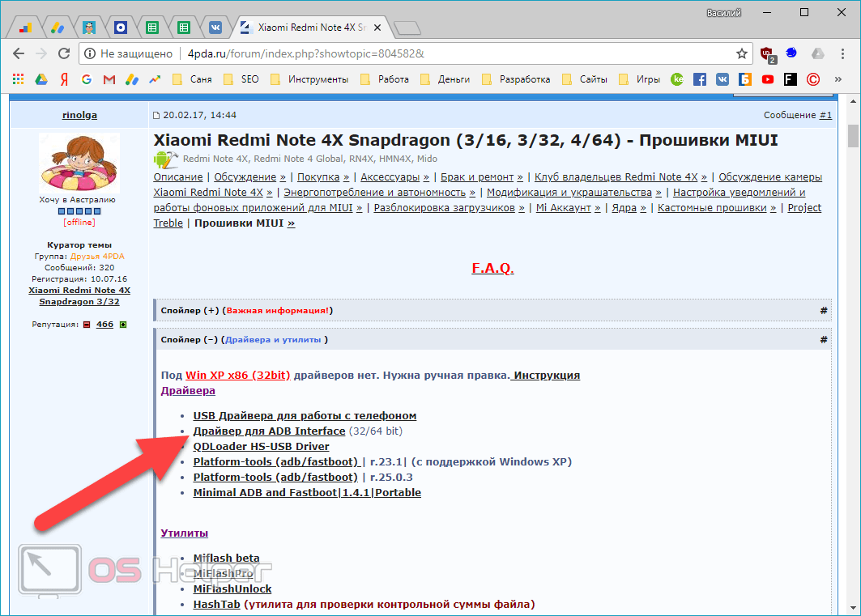Click the address bar URL field
This screenshot has height=616, width=861.
(405, 53)
